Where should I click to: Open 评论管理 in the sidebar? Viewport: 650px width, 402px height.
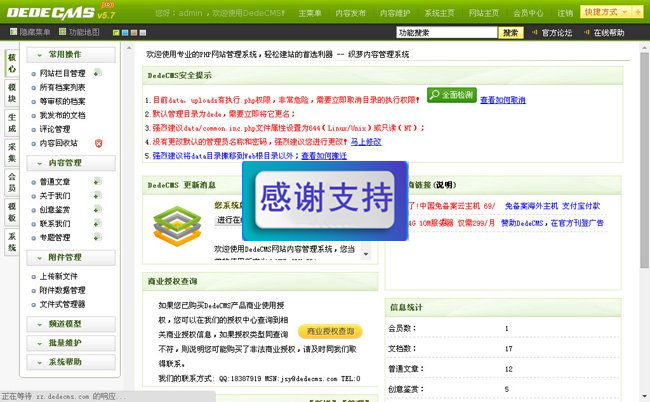click(x=55, y=129)
